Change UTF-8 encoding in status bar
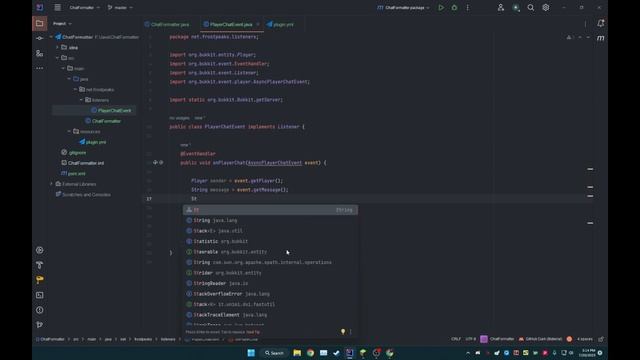 coord(471,339)
